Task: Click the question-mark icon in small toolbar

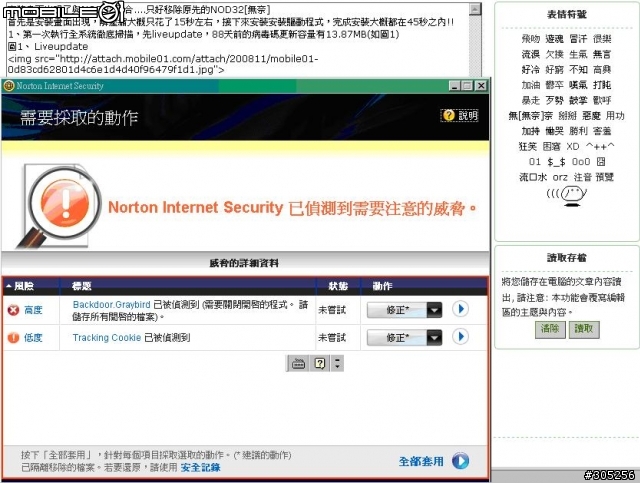Action: (320, 363)
